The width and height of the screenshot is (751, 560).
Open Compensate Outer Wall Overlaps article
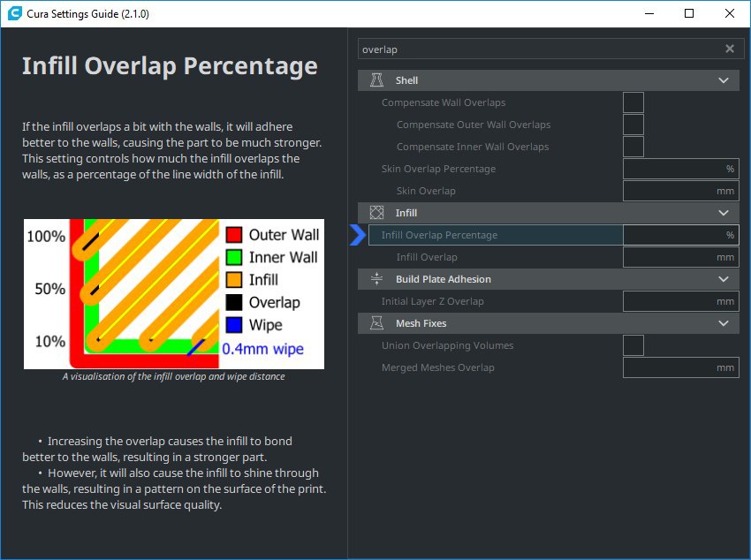(x=474, y=125)
